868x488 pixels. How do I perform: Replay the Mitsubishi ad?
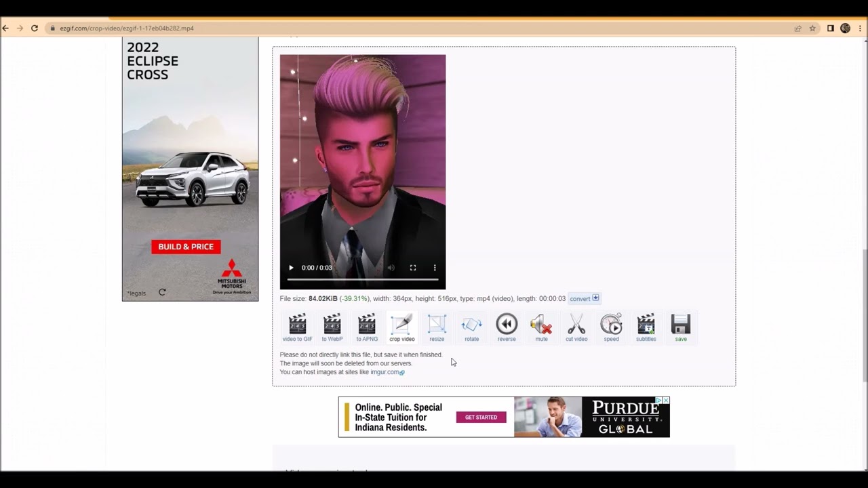pyautogui.click(x=162, y=293)
